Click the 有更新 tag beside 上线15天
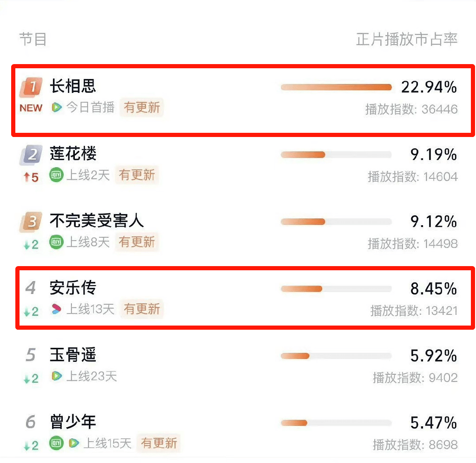Image resolution: width=476 pixels, height=463 pixels. [x=159, y=443]
